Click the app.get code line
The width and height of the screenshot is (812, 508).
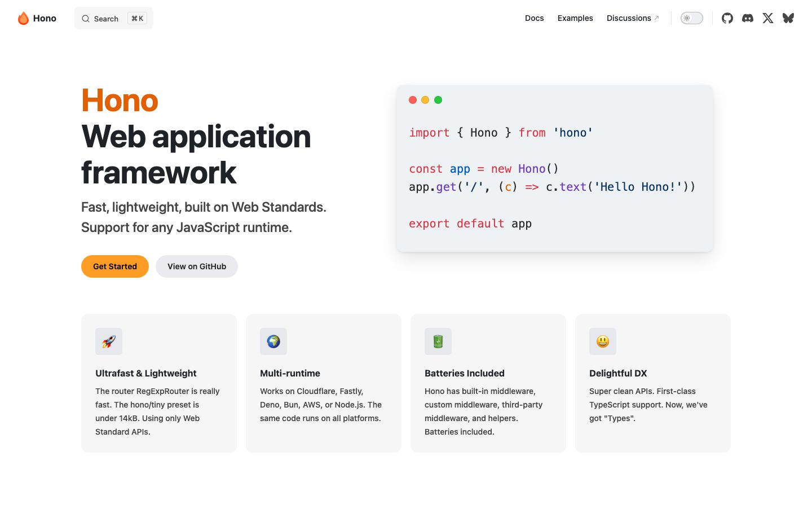tap(552, 187)
